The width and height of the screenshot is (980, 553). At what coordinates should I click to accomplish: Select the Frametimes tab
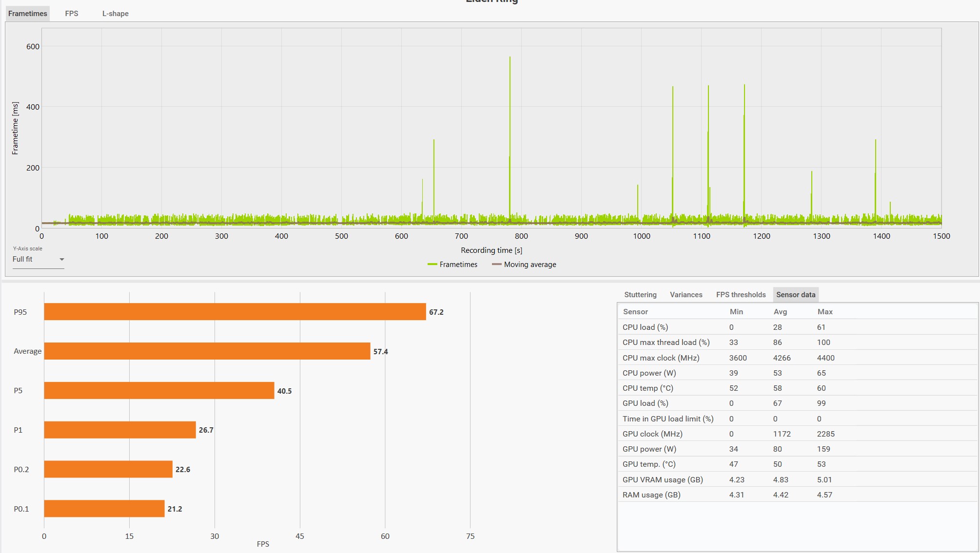[x=28, y=14]
